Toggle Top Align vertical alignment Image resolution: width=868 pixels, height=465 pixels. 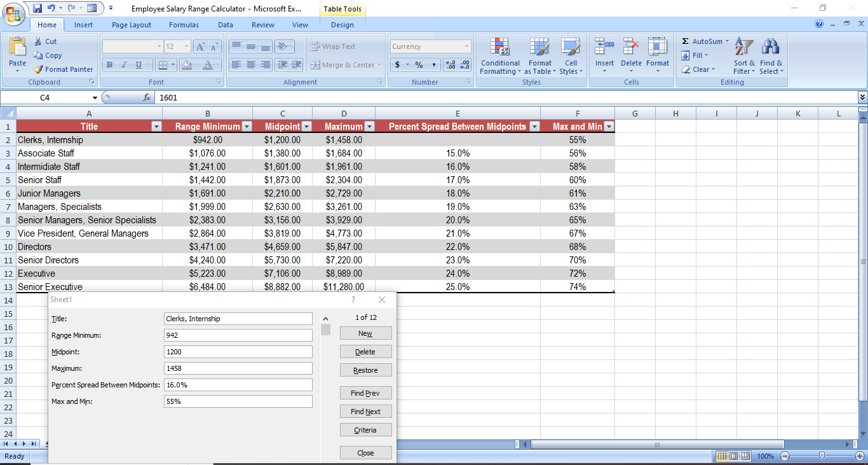pyautogui.click(x=236, y=46)
